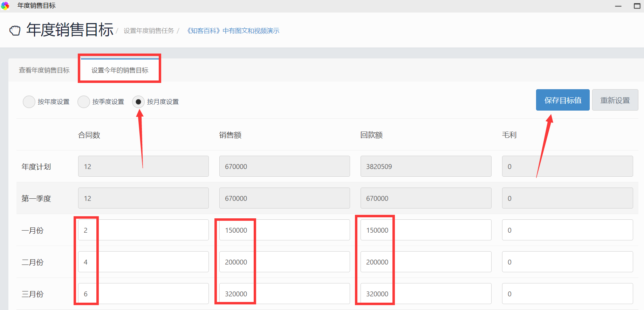The image size is (644, 310).
Task: Open 设置今年的销售目标 tab
Action: pos(120,70)
